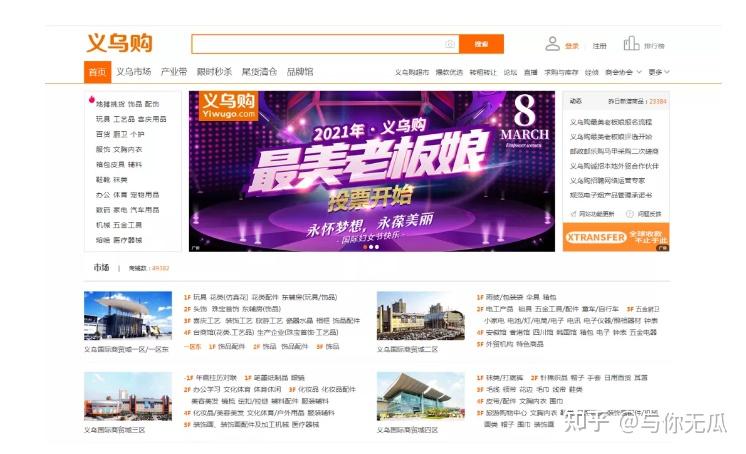Open the 义乌购超市 link

(x=412, y=72)
